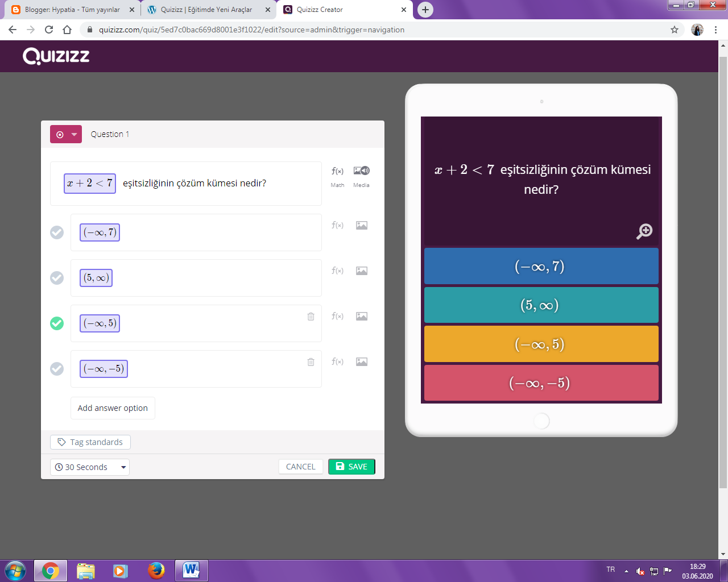This screenshot has height=582, width=728.
Task: Click the Media icon to add question media
Action: 361,170
